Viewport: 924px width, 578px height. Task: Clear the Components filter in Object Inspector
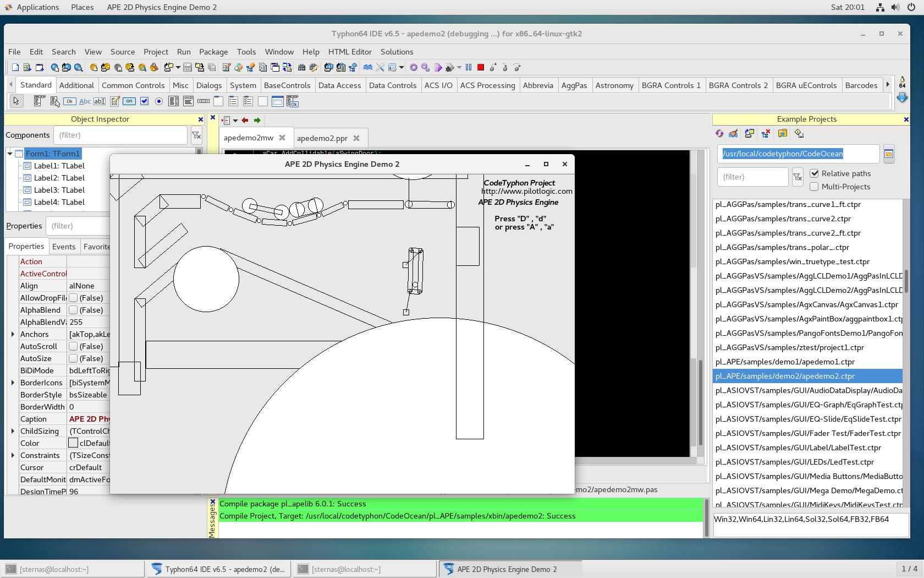[x=196, y=135]
